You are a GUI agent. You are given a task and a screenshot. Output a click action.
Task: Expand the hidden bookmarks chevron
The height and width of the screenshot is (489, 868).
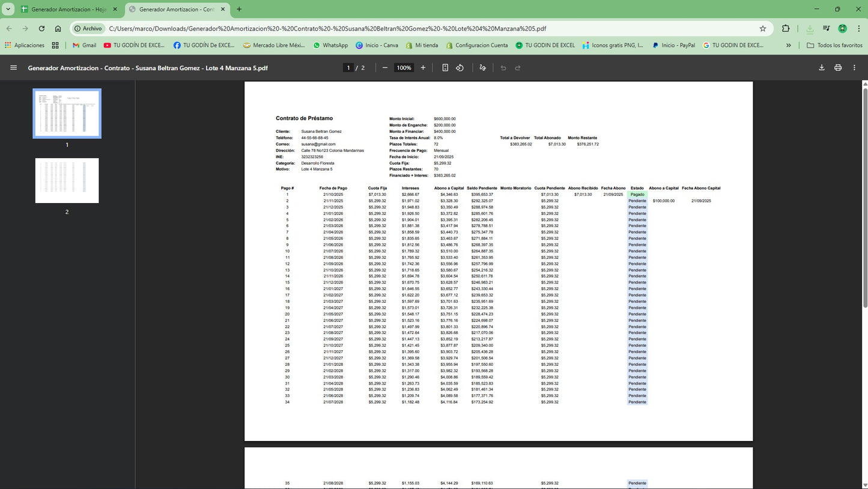coord(788,44)
